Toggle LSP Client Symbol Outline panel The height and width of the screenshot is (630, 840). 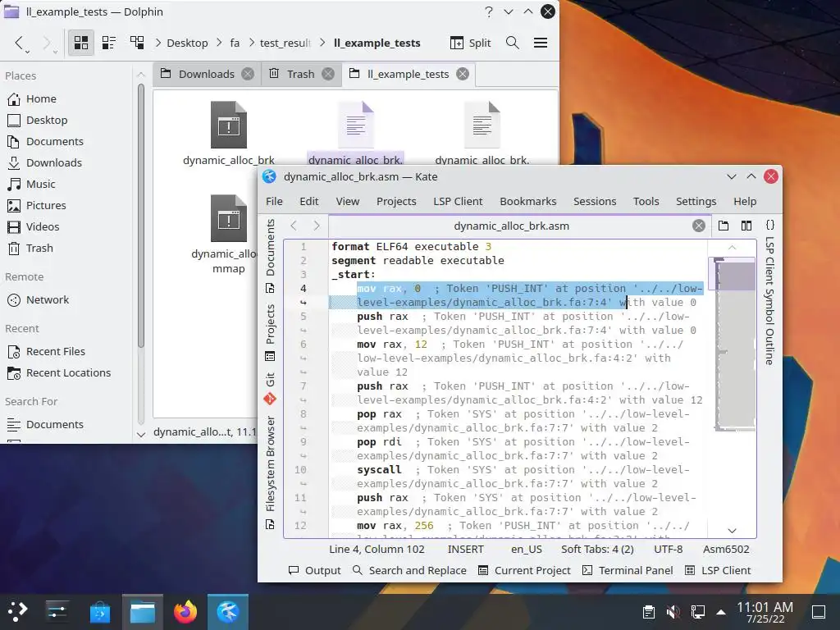pyautogui.click(x=769, y=292)
